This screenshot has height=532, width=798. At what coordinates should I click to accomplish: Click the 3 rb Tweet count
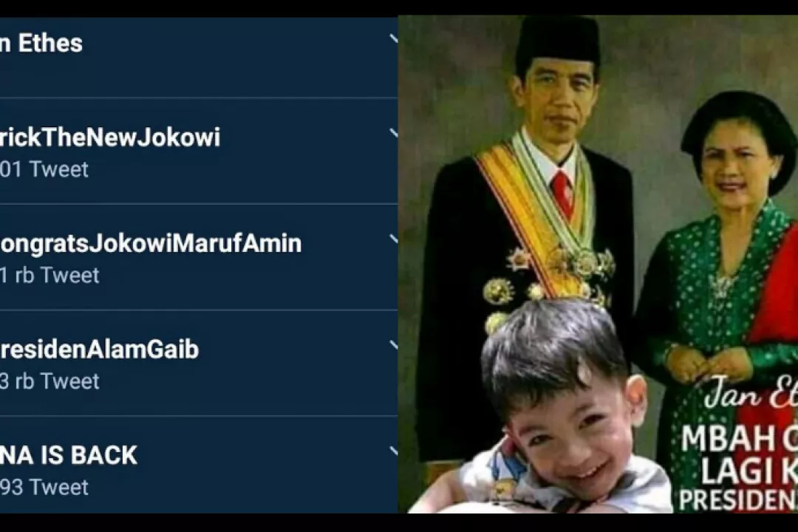(x=50, y=381)
